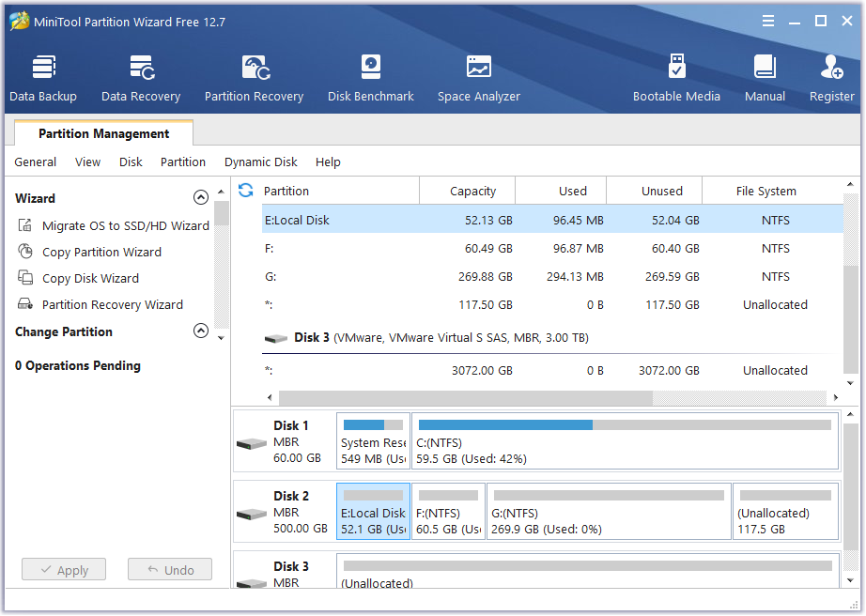Start Migrate OS to SSD/HD Wizard
The height and width of the screenshot is (616, 866).
tap(126, 225)
